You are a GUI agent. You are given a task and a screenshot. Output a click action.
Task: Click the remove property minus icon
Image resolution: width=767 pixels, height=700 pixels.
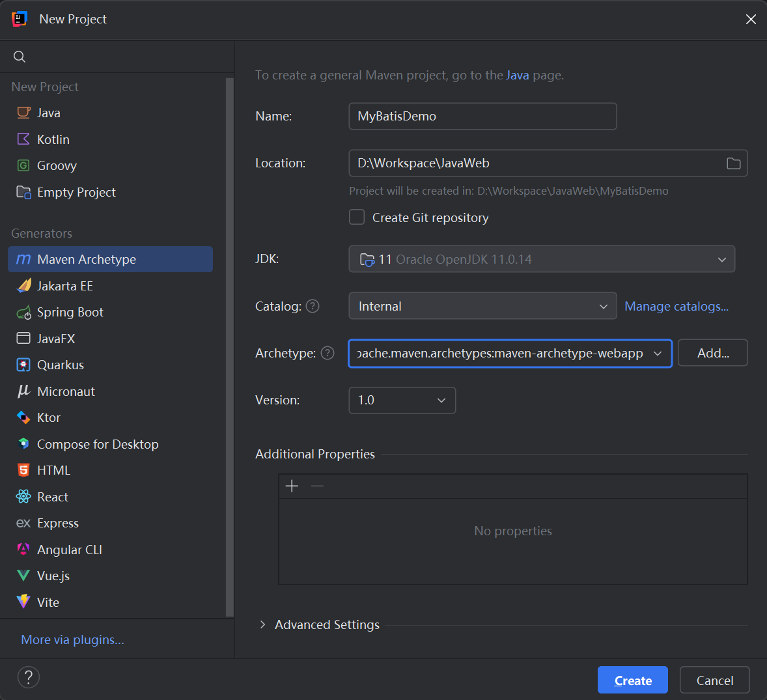pos(317,486)
